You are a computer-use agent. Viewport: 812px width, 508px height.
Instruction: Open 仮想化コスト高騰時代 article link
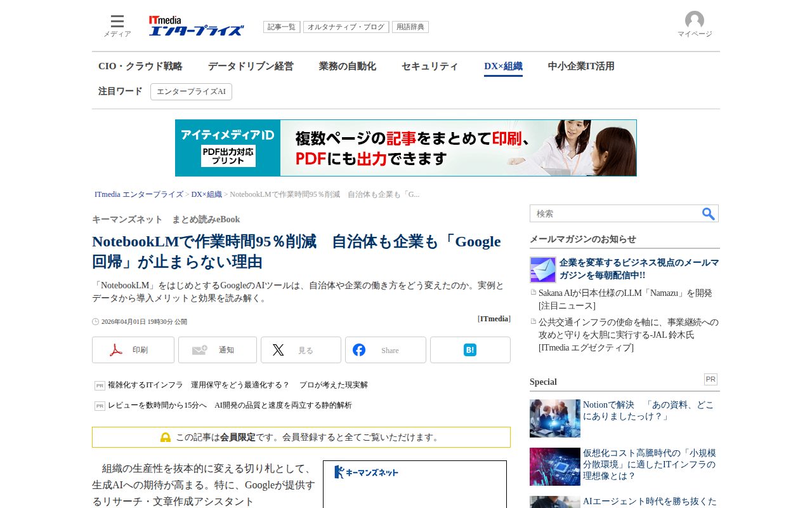point(650,465)
